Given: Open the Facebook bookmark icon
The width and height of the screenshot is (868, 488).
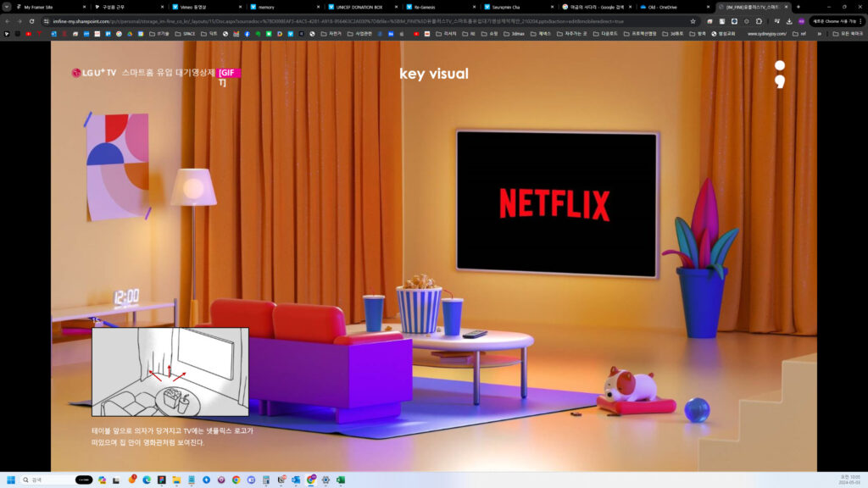Looking at the screenshot, I should (247, 34).
